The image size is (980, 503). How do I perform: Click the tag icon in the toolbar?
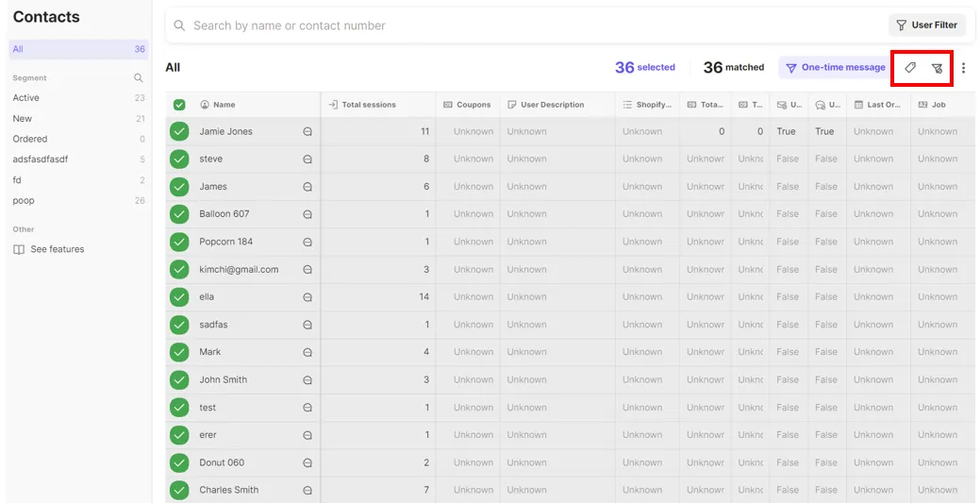[910, 68]
